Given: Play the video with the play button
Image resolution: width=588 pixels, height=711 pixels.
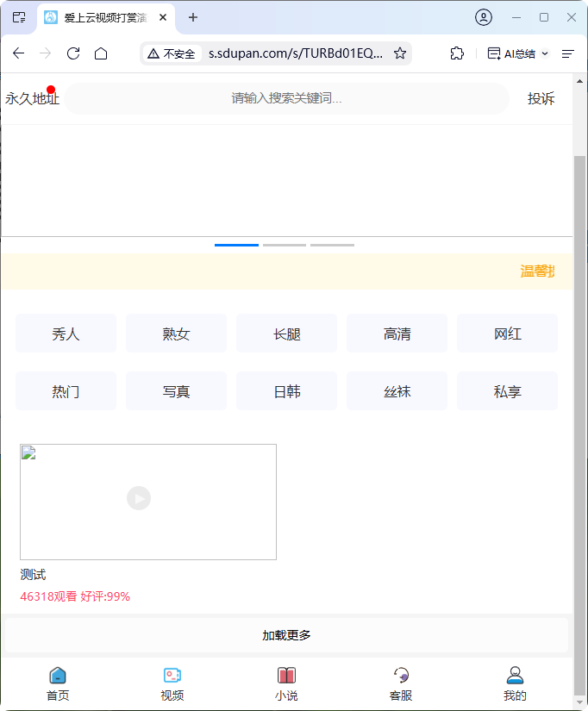Looking at the screenshot, I should tap(139, 498).
